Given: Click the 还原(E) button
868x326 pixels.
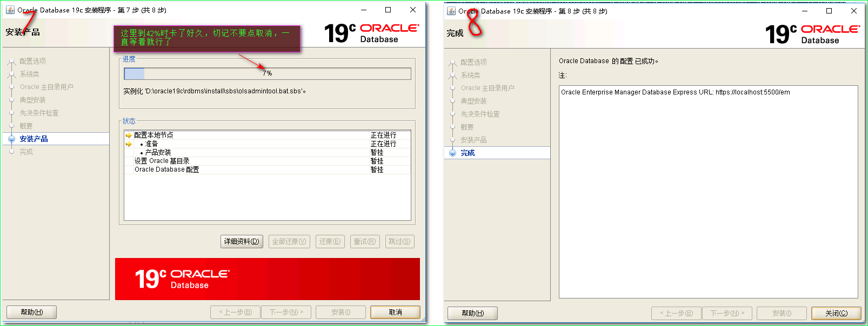Looking at the screenshot, I should point(330,241).
